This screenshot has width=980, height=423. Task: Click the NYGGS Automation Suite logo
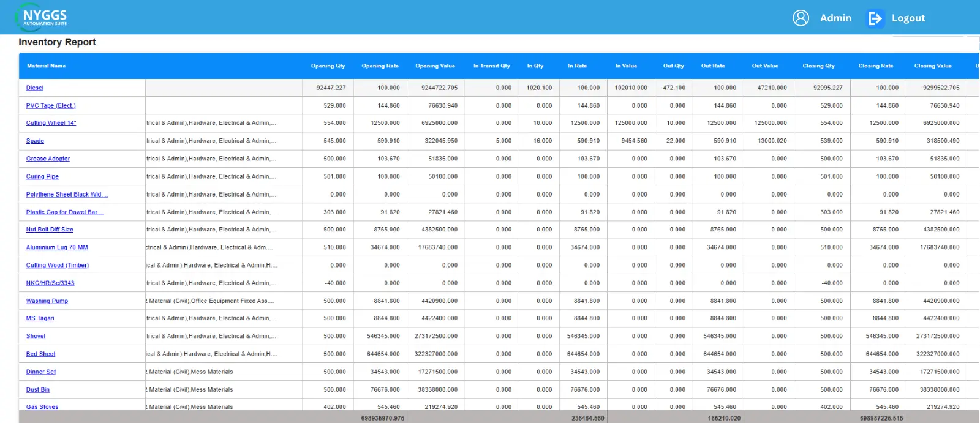click(x=42, y=17)
